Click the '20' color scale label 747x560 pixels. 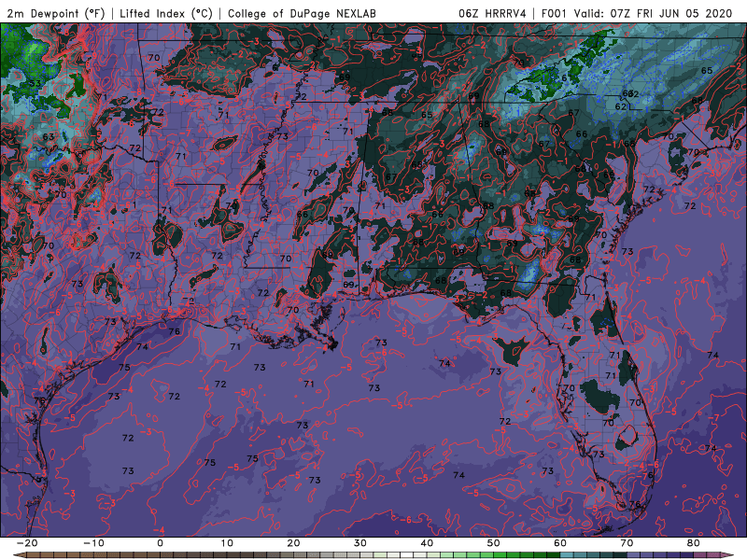pos(293,543)
